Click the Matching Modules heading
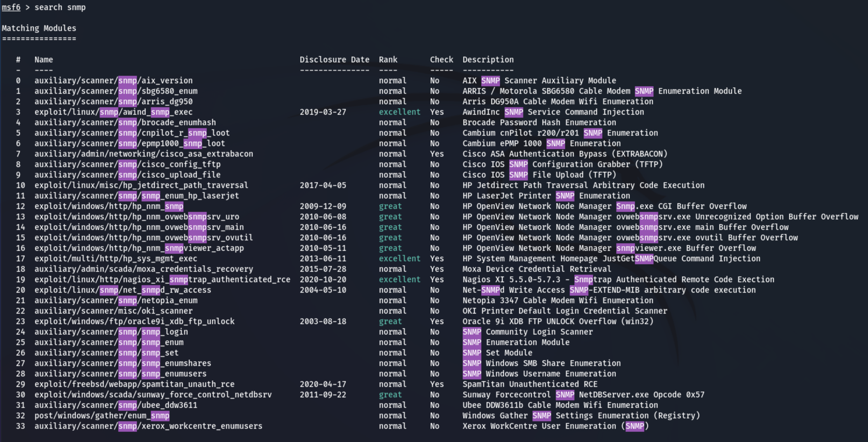868x442 pixels. [39, 28]
